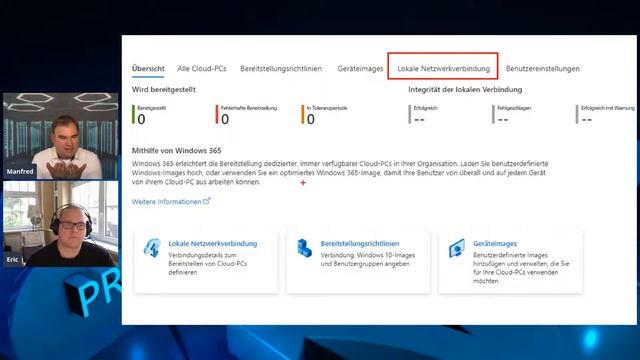Select the Geräteimages tab

point(360,69)
